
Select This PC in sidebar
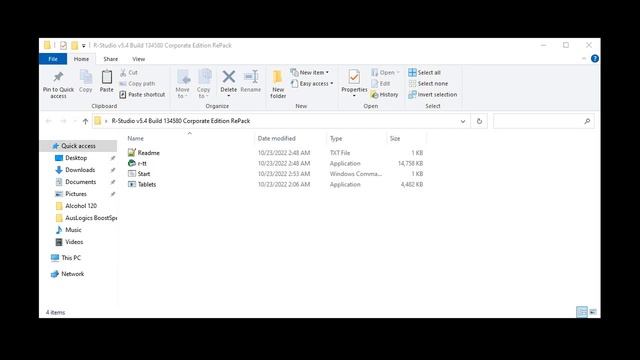pos(71,258)
